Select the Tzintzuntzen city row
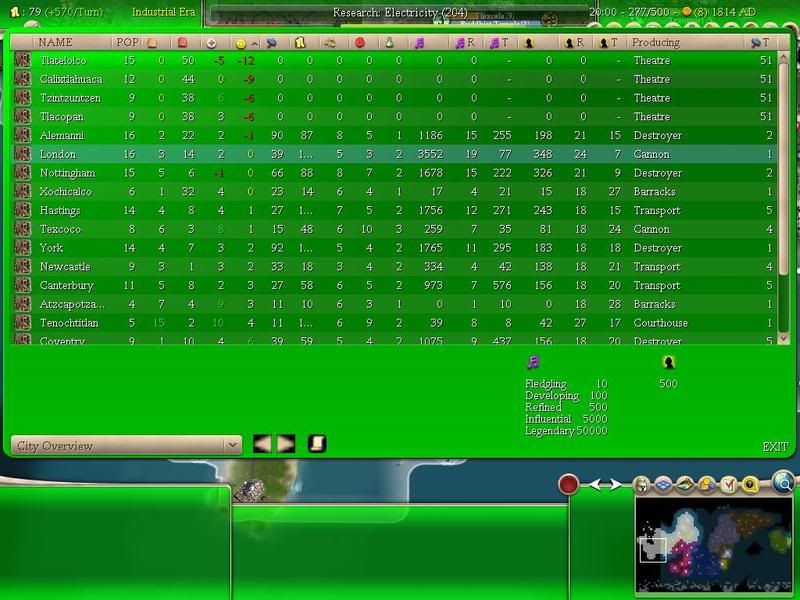The height and width of the screenshot is (600, 800). click(x=394, y=98)
